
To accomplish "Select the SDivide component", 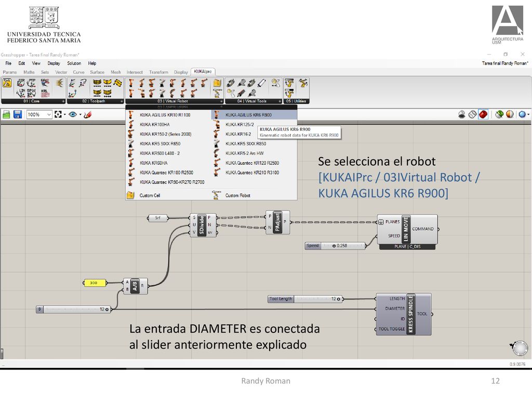I will (203, 225).
